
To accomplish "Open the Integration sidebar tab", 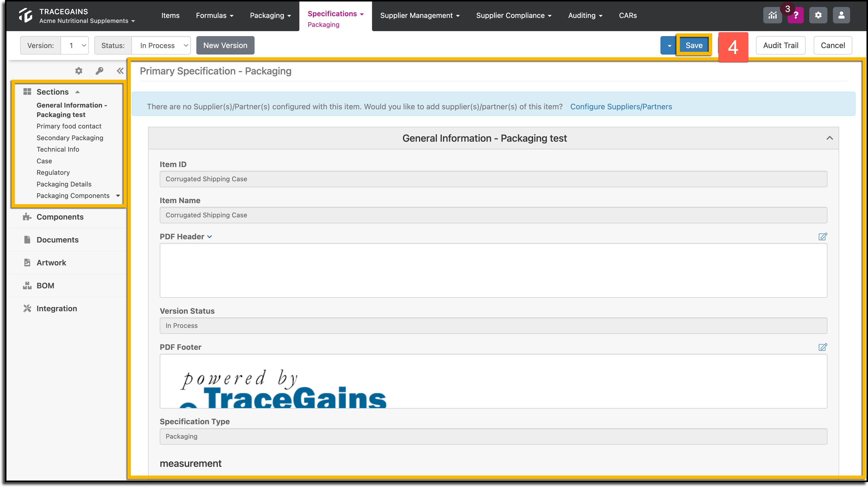I will [x=56, y=308].
